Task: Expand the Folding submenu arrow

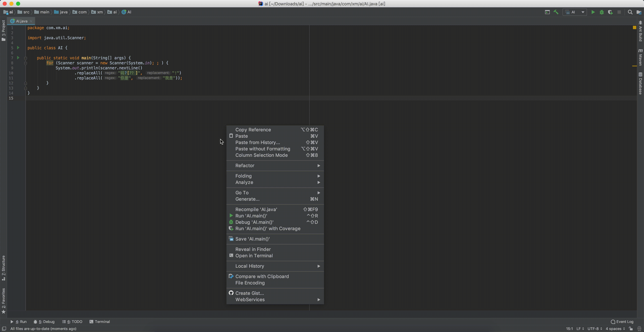Action: [x=319, y=176]
